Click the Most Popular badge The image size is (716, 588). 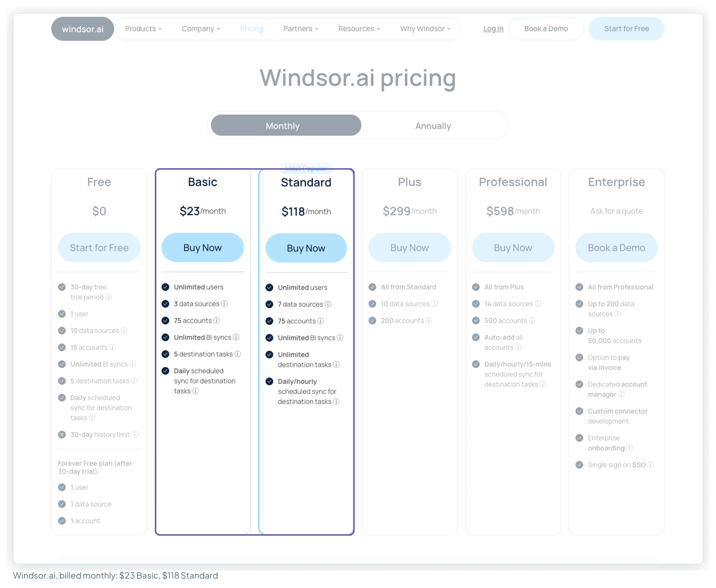pos(306,168)
